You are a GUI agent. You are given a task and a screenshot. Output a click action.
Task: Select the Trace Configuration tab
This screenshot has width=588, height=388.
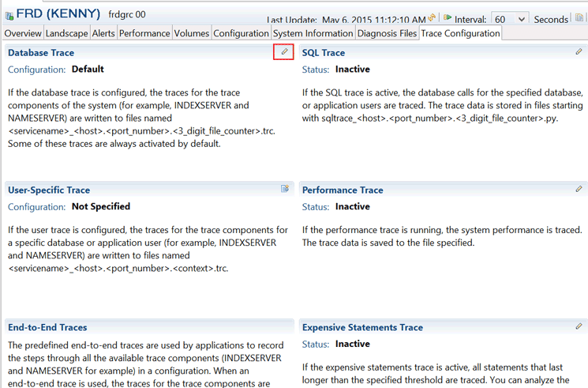point(460,33)
